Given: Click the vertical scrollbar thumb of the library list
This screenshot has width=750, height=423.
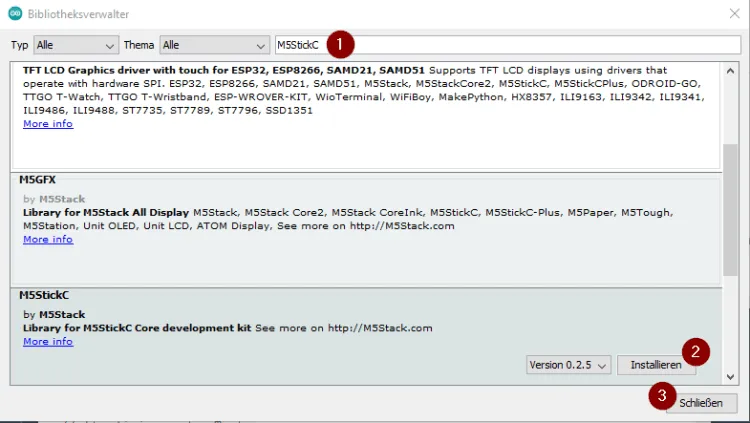Looking at the screenshot, I should [730, 210].
